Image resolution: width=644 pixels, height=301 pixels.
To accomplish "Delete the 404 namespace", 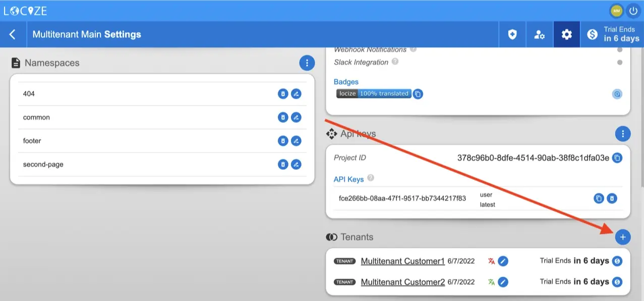I will point(283,94).
